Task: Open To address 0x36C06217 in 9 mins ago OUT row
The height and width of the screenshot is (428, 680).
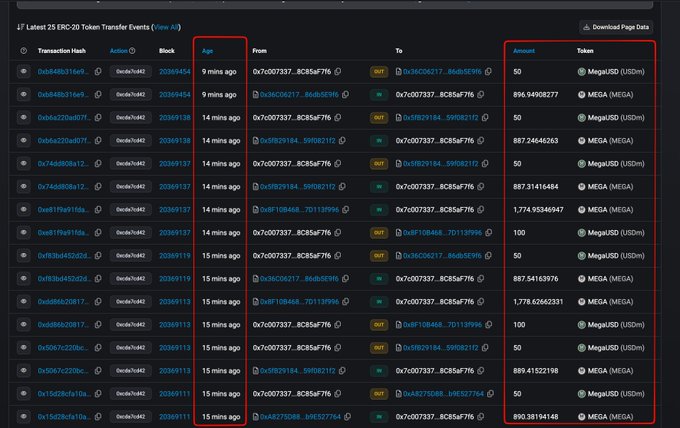Action: (x=442, y=72)
